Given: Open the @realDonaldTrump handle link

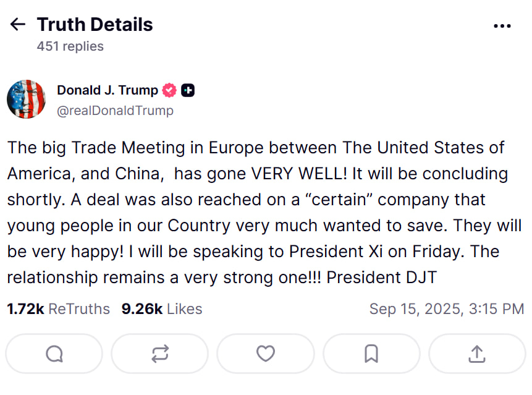Looking at the screenshot, I should (x=115, y=111).
